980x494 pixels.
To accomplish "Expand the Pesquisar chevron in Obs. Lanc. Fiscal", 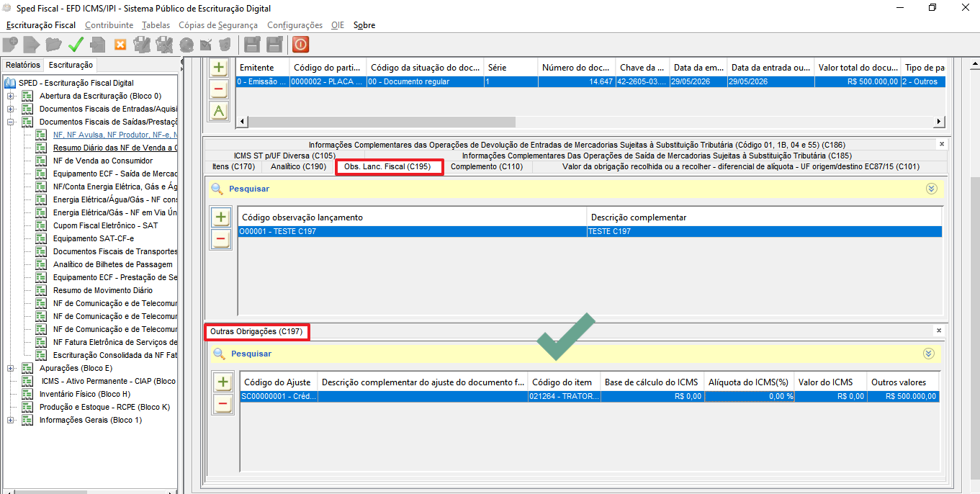I will tap(931, 189).
